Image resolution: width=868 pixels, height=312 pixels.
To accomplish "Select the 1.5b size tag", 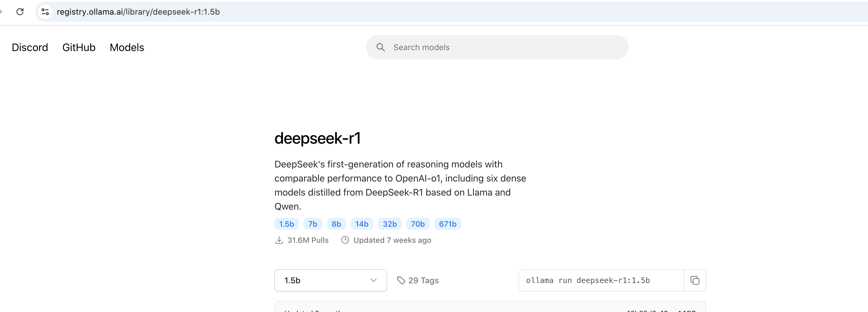I will tap(286, 224).
